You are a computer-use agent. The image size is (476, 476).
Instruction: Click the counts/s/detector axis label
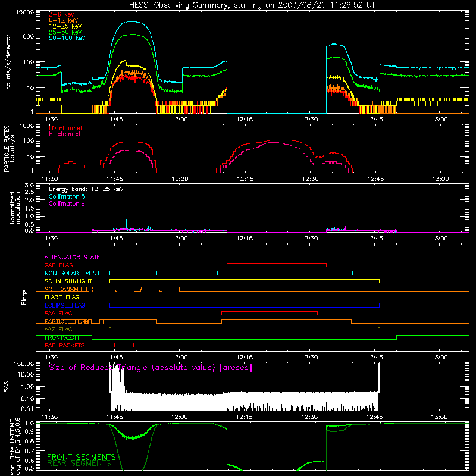(8, 62)
